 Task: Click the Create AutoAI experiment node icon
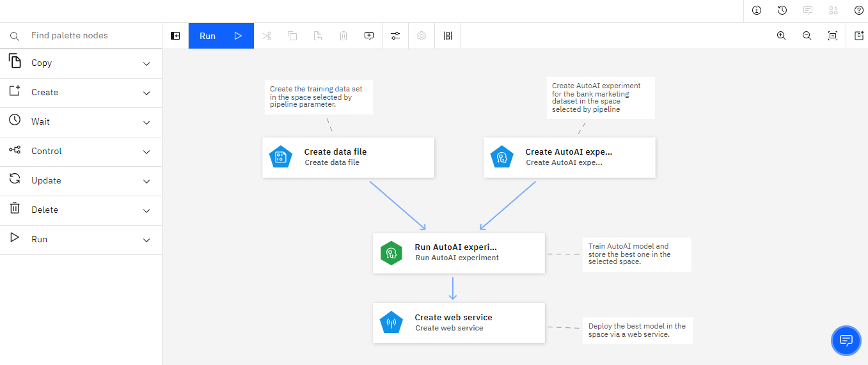[x=502, y=157]
